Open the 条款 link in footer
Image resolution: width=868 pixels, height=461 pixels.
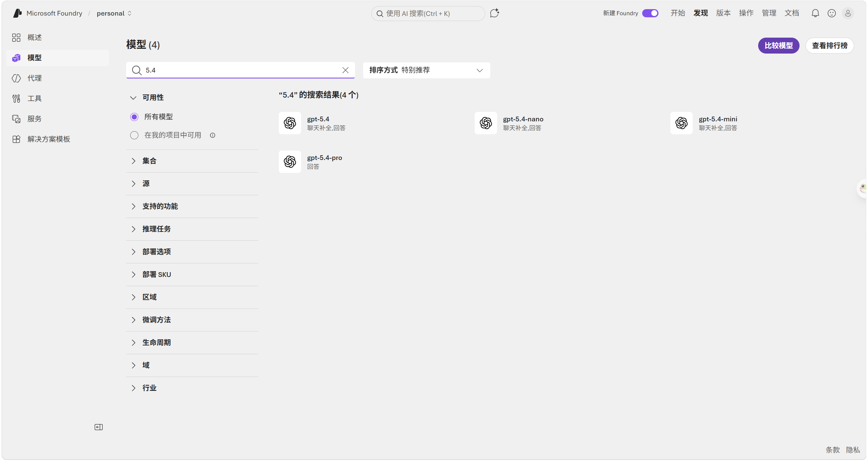click(832, 450)
